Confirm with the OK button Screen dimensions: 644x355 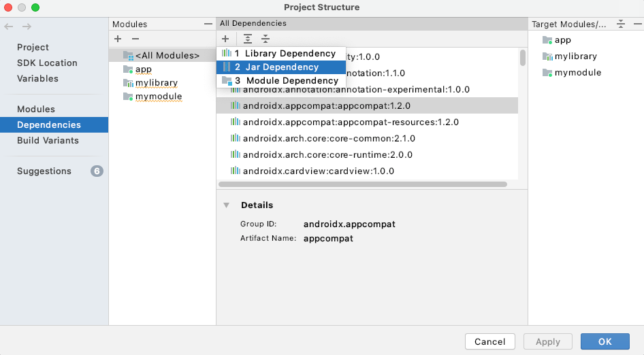click(605, 341)
